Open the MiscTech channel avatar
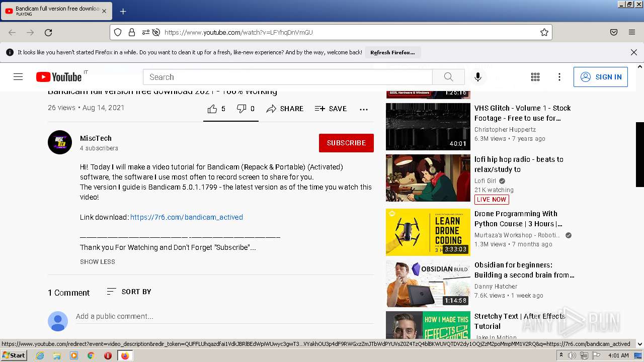This screenshot has width=644, height=362. point(60,142)
